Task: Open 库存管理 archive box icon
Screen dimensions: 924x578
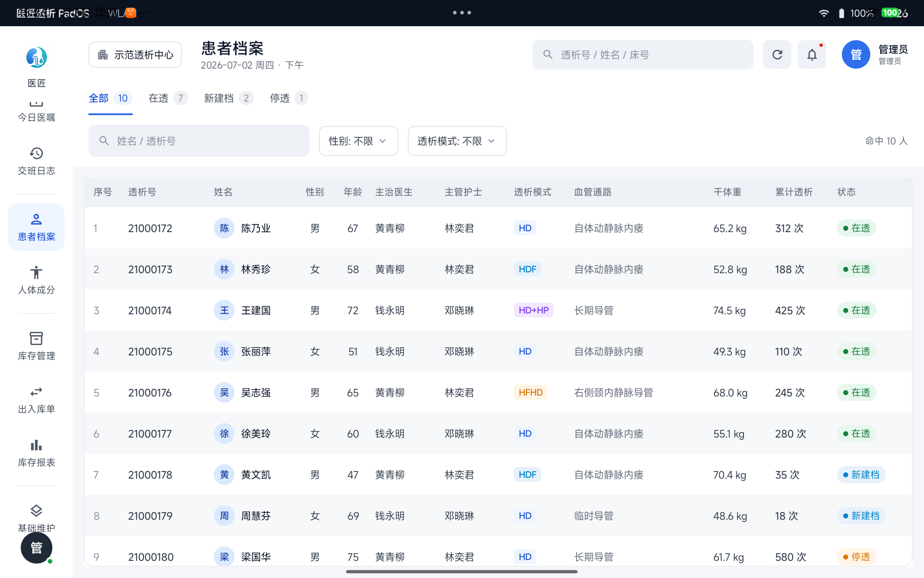Action: point(36,338)
